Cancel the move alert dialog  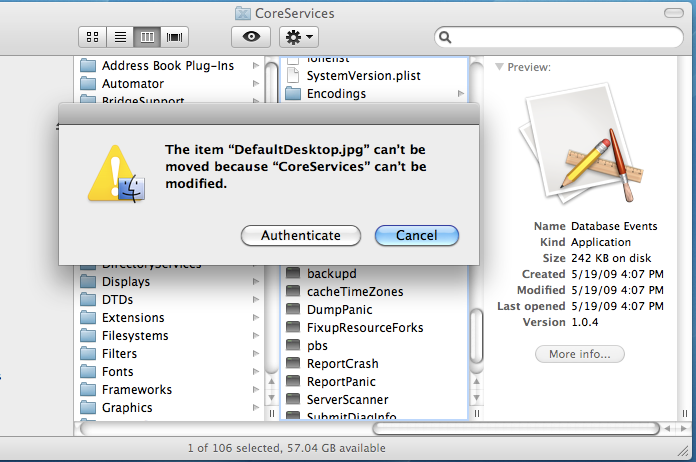[416, 235]
